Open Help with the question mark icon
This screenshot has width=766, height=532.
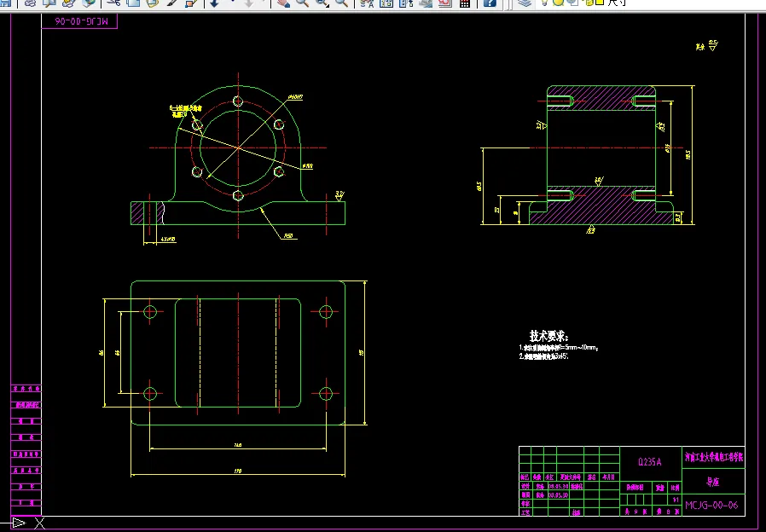pos(490,3)
